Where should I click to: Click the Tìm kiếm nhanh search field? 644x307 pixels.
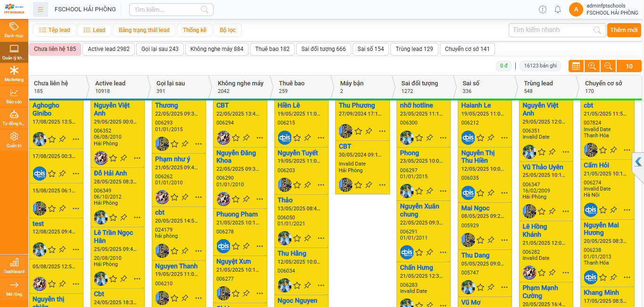click(x=552, y=30)
